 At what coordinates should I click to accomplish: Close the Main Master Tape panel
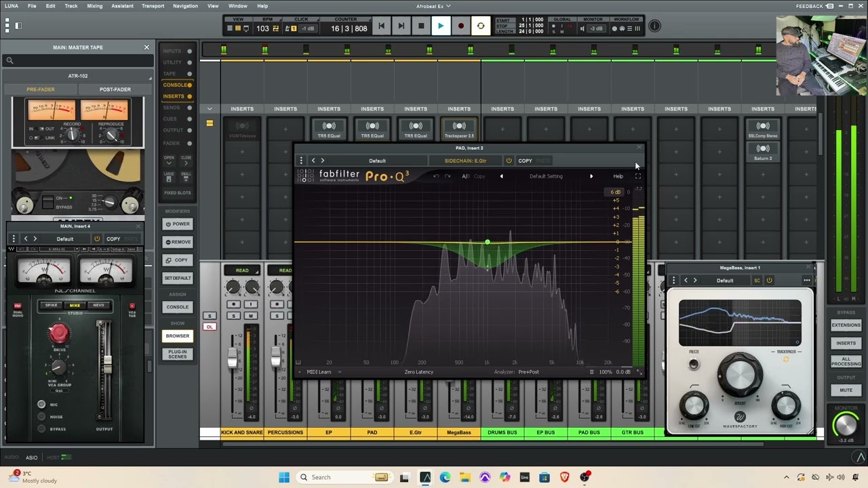146,47
